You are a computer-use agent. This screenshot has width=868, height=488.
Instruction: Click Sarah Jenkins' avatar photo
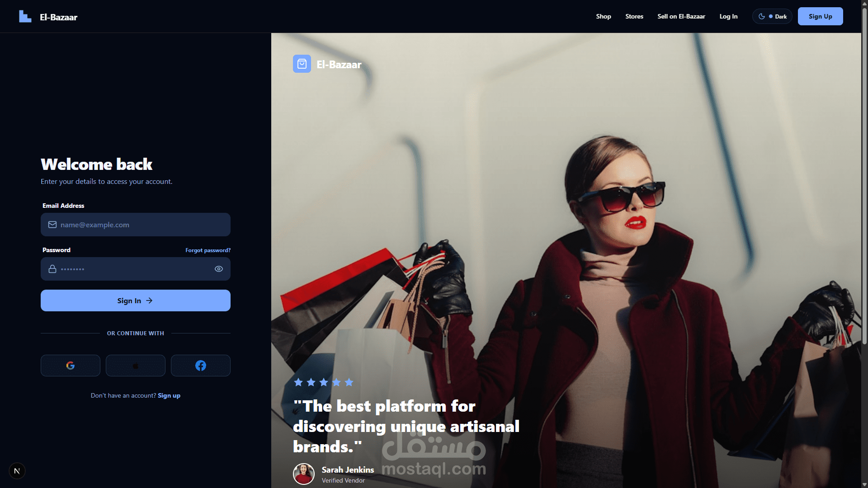pyautogui.click(x=304, y=474)
